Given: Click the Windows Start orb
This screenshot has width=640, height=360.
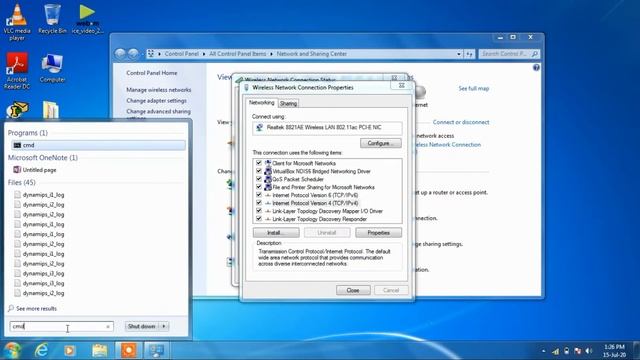Looking at the screenshot, I should click(12, 350).
